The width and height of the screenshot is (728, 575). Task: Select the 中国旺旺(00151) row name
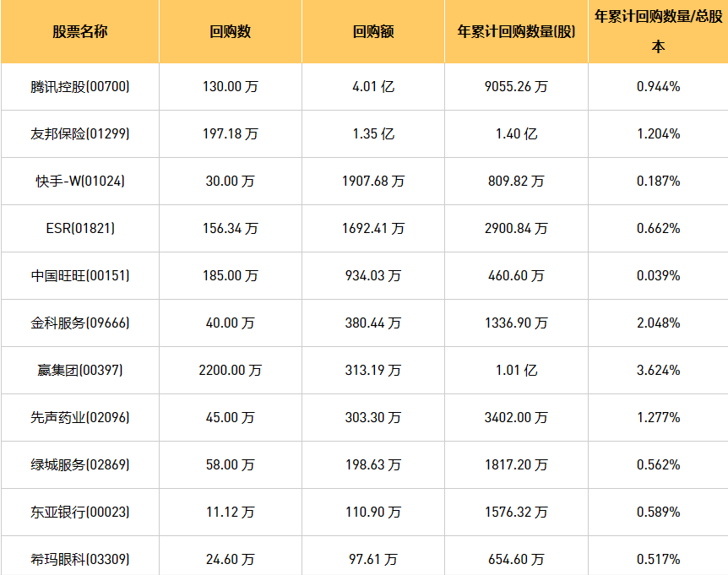pyautogui.click(x=79, y=275)
